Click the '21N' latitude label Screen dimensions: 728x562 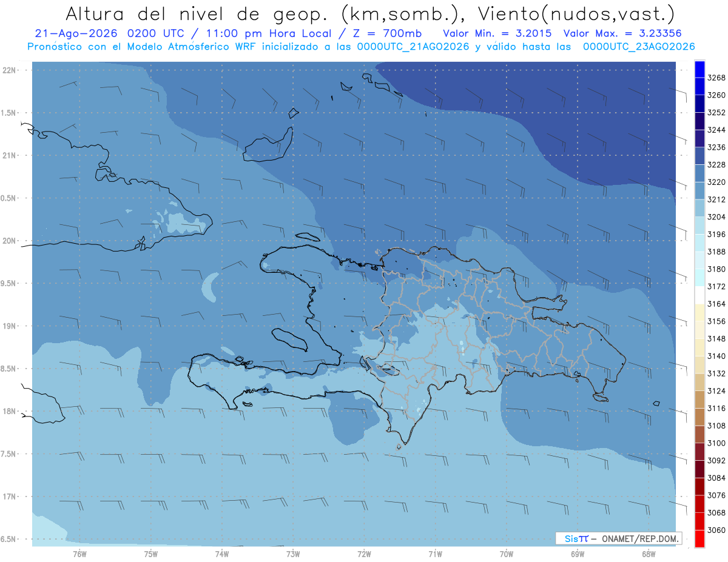click(x=8, y=155)
